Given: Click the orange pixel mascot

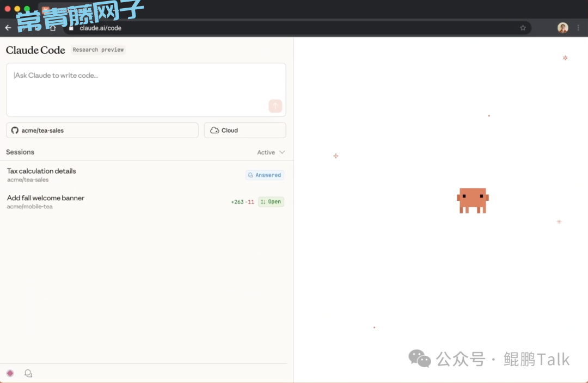Looking at the screenshot, I should [x=472, y=200].
